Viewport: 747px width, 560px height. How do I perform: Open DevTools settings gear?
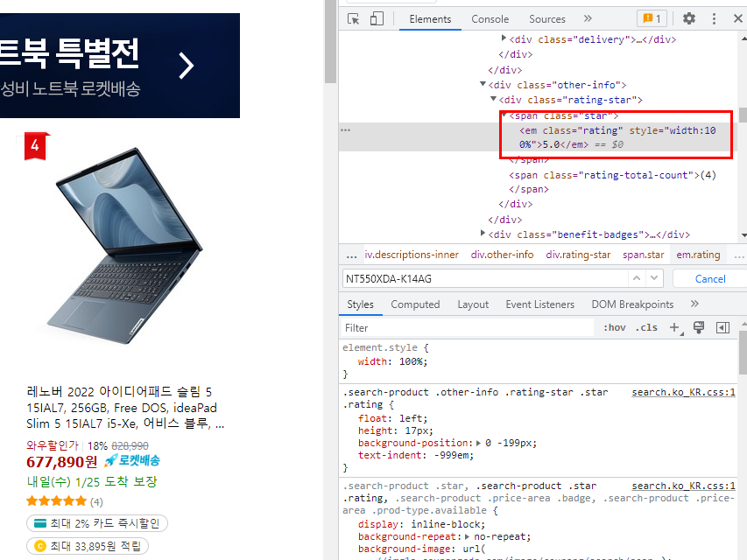(689, 18)
